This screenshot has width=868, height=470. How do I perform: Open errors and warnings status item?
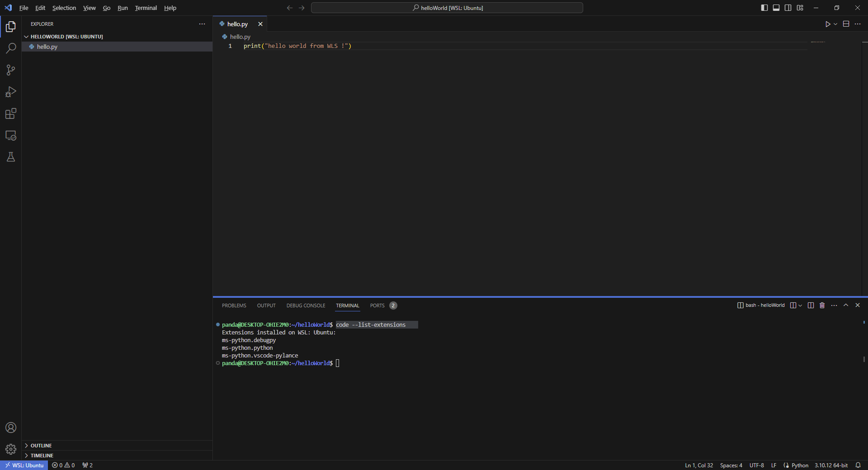click(x=63, y=465)
